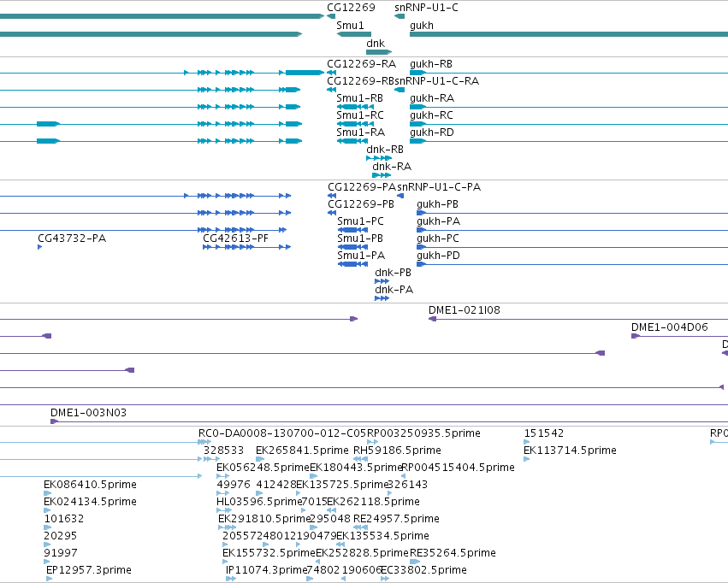
Task: Select gukh-RA transcript label
Action: 432,98
